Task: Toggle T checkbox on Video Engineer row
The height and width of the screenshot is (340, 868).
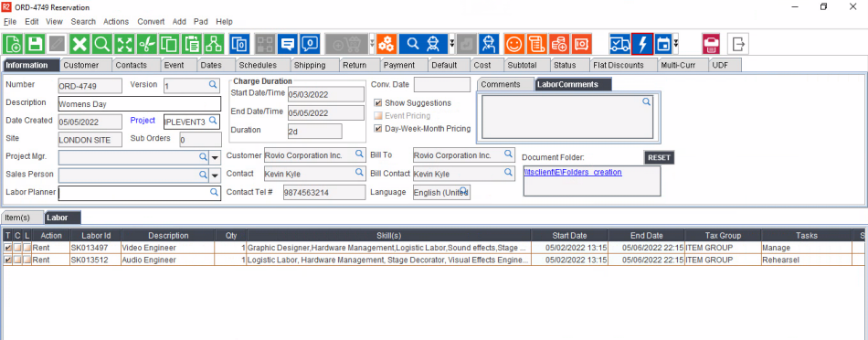Action: [x=7, y=248]
